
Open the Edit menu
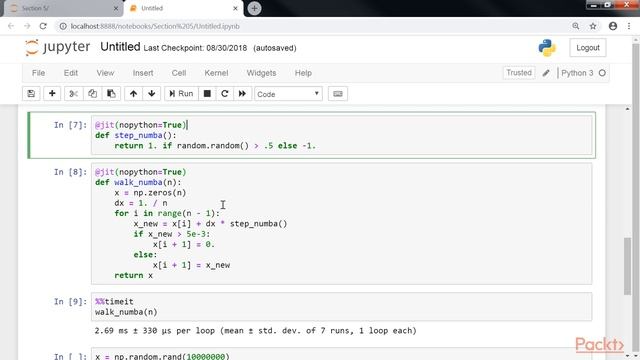[x=71, y=73]
